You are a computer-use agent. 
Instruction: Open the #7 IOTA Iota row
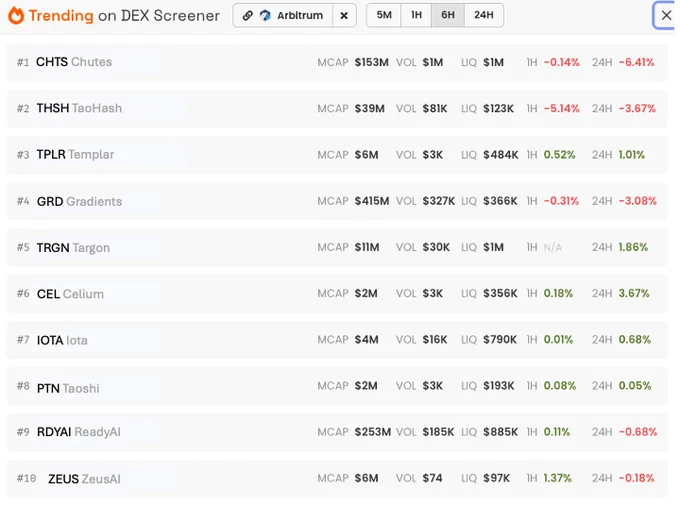(337, 340)
